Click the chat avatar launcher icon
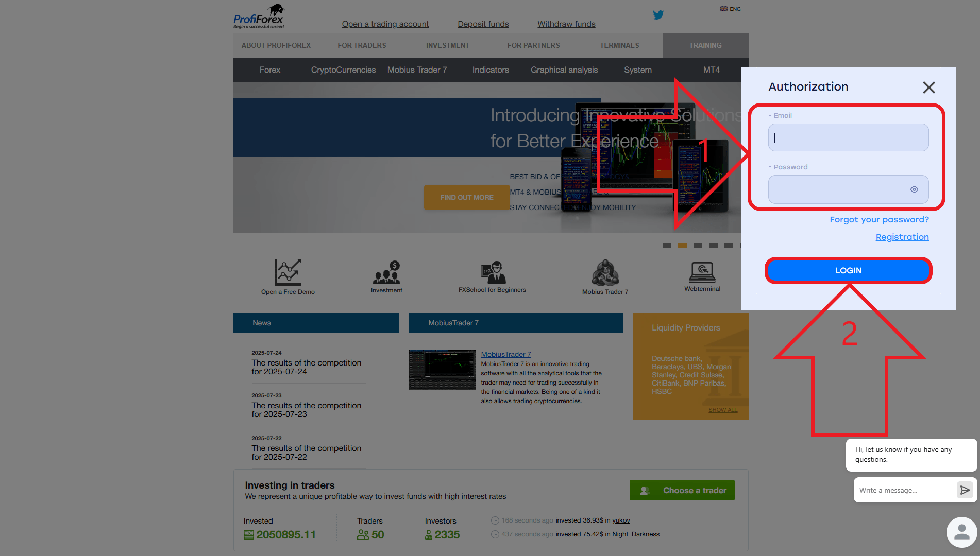Screen dimensions: 980x556 [961, 532]
